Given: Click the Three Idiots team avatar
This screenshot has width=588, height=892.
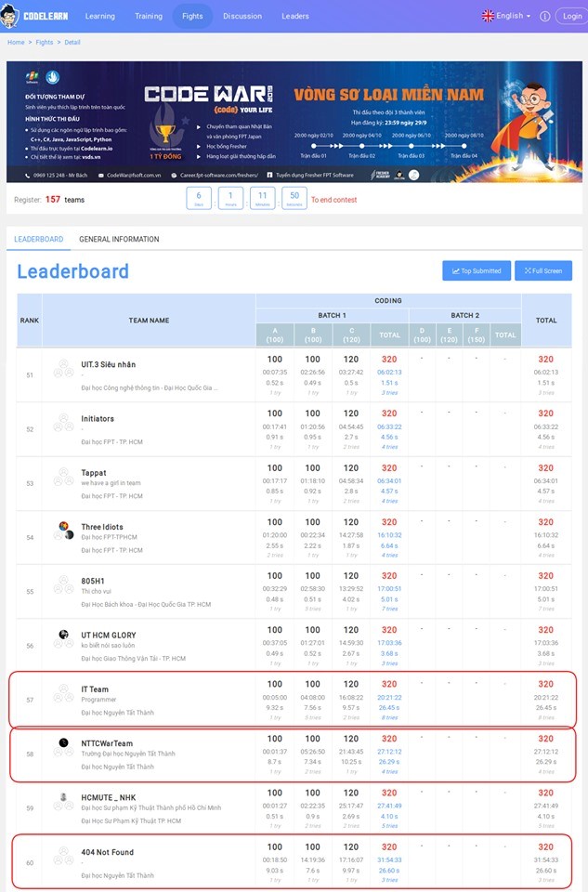Looking at the screenshot, I should [63, 531].
